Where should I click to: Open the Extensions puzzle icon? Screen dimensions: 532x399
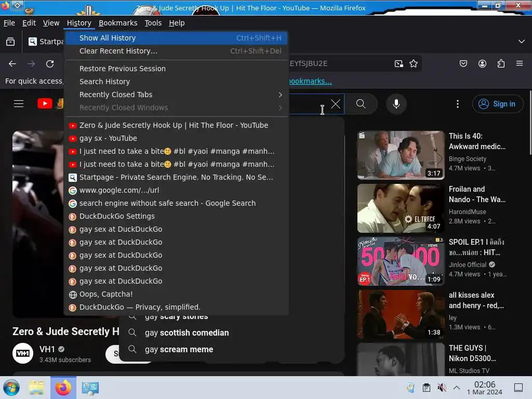click(501, 63)
